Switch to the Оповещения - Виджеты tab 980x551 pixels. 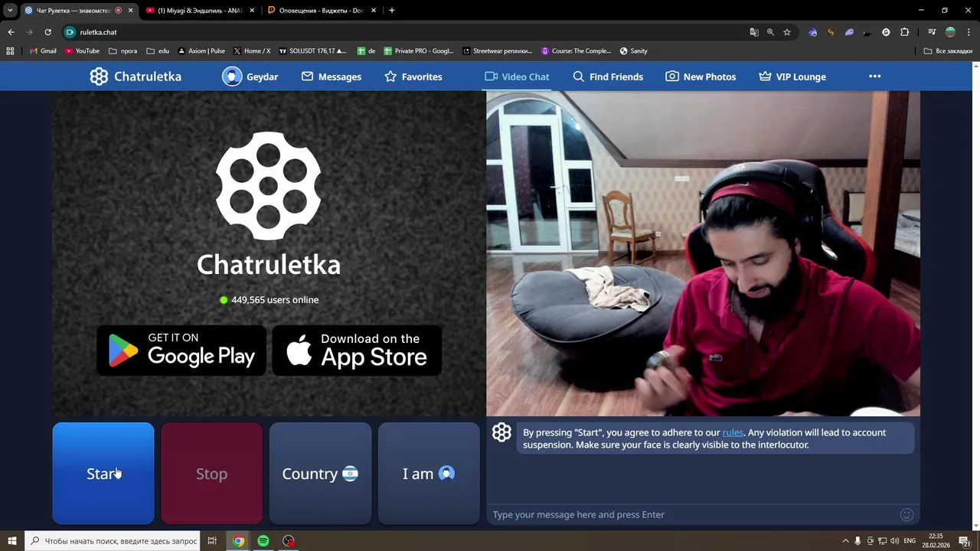[x=320, y=11]
